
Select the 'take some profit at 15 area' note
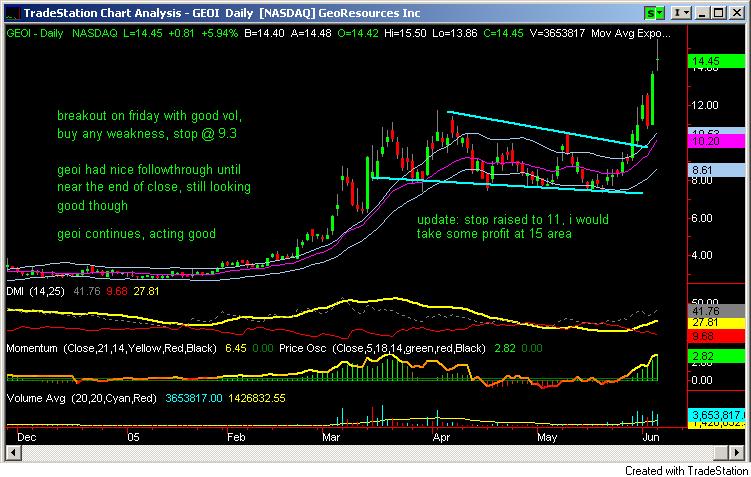tap(494, 234)
